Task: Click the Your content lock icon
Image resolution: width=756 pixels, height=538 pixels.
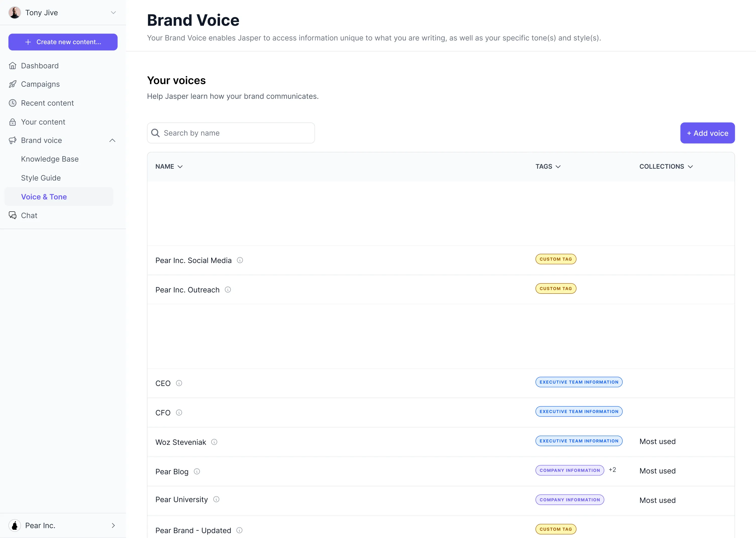Action: click(x=13, y=122)
